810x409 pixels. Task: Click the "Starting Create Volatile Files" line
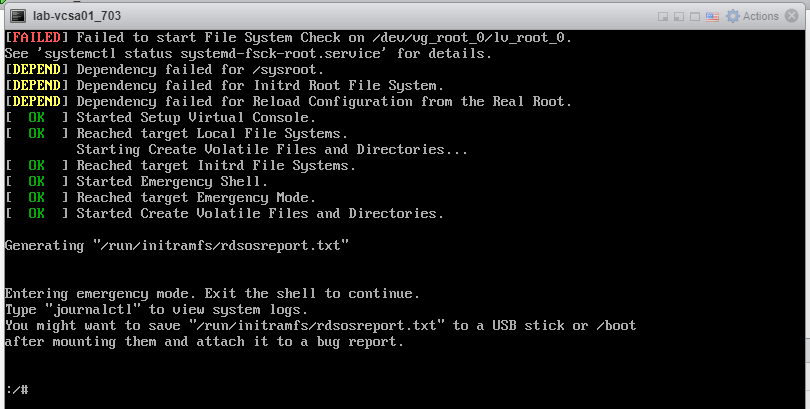point(272,149)
